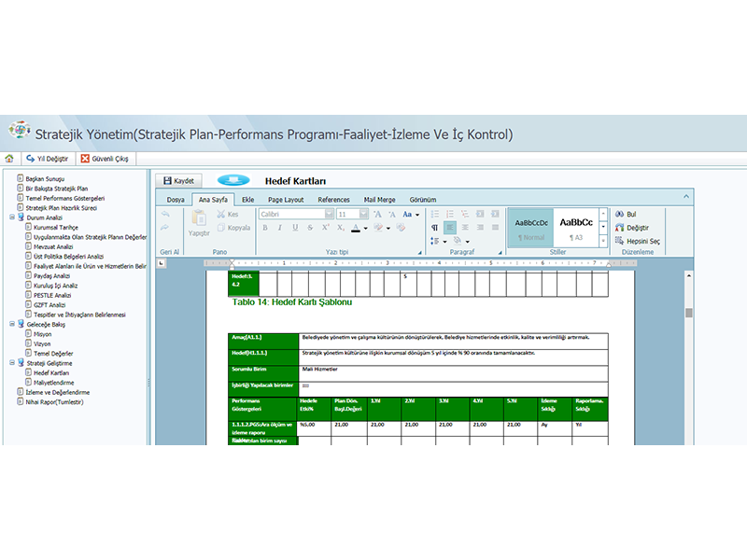747x560 pixels.
Task: Switch to the Görünüm tab
Action: coord(423,200)
